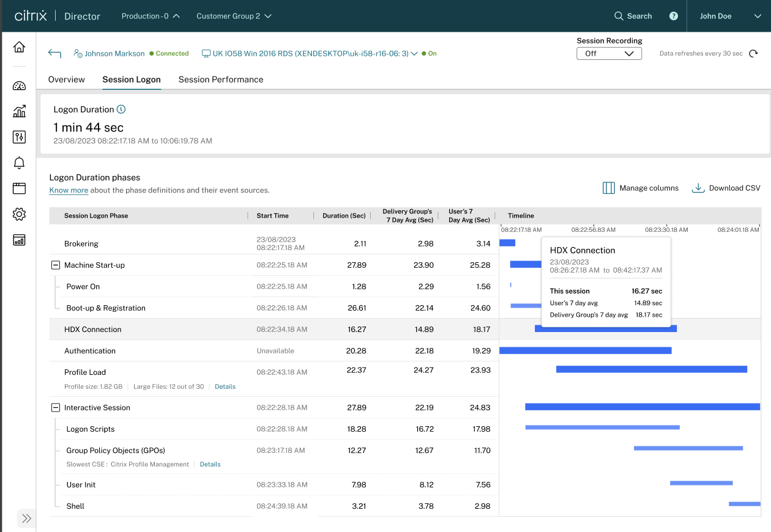Collapse the Interactive Session row
This screenshot has width=771, height=532.
click(56, 408)
